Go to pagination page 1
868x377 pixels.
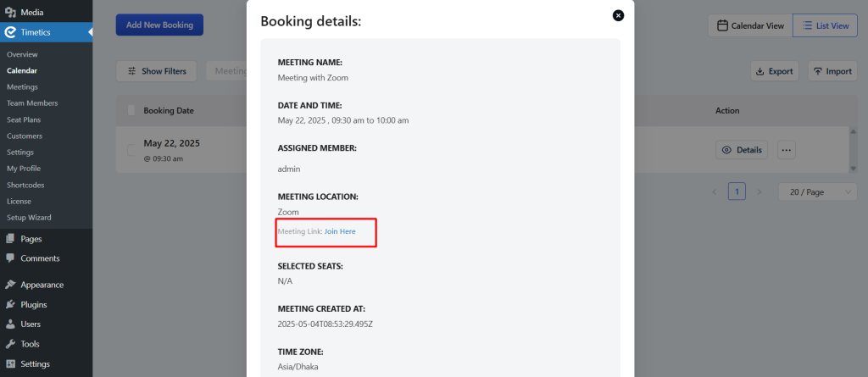[x=737, y=191]
